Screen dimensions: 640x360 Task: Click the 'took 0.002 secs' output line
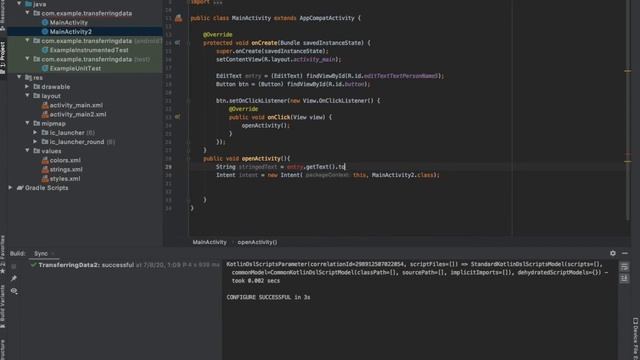pos(256,281)
